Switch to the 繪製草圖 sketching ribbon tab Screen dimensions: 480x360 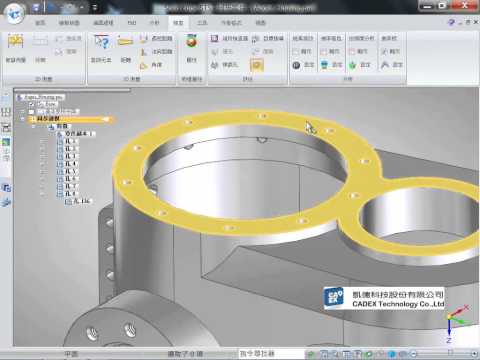69,23
